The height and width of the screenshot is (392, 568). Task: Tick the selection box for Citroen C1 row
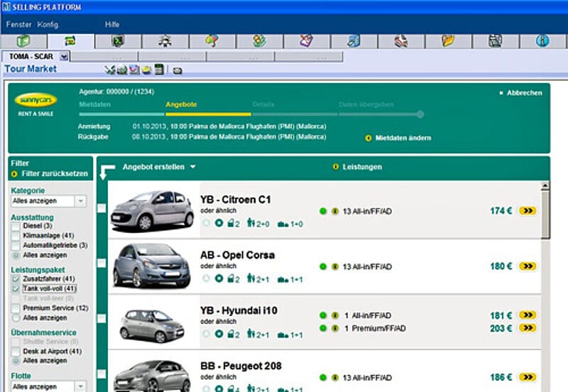(x=102, y=208)
